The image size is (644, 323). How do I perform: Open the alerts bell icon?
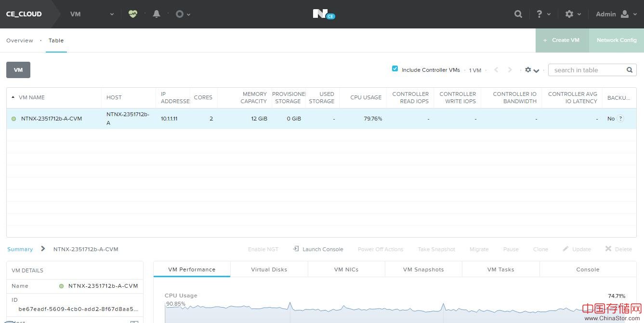coord(157,14)
